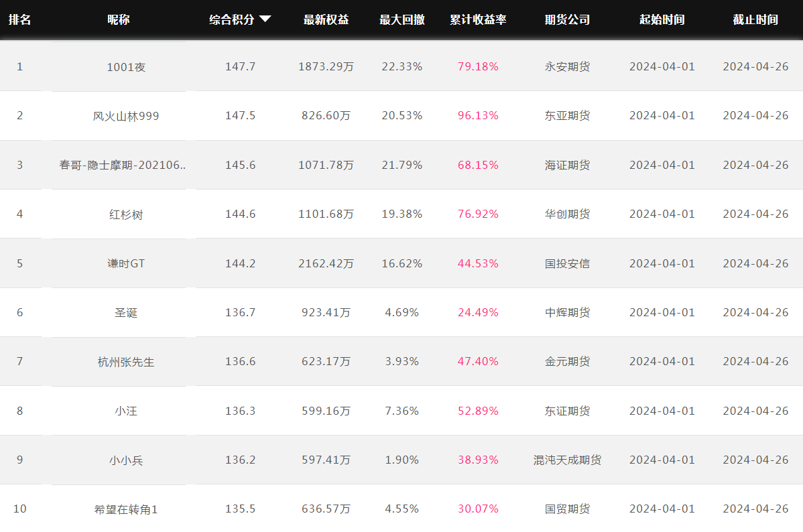803x532 pixels.
Task: Select return rate 38.93%
Action: (x=478, y=460)
